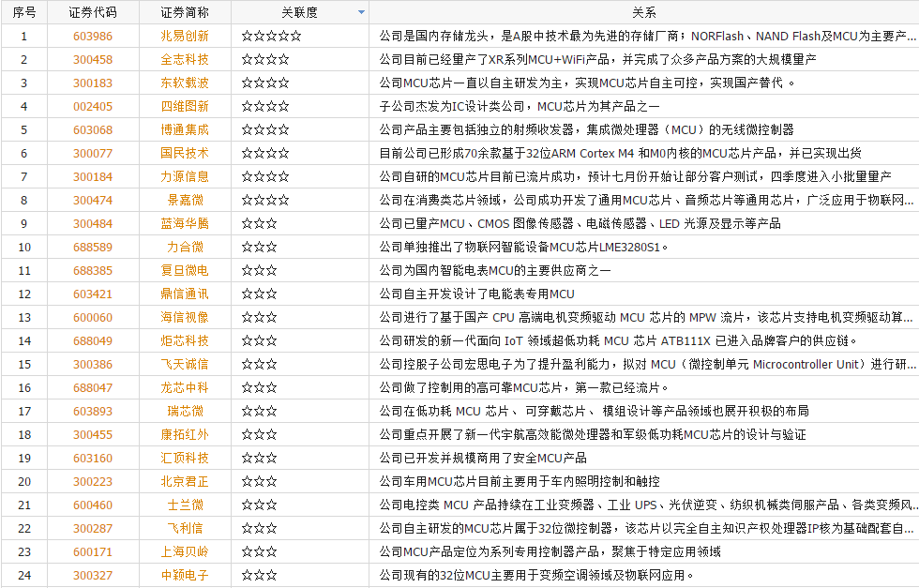Image resolution: width=919 pixels, height=588 pixels.
Task: Open stock name 士兰微
Action: (185, 505)
